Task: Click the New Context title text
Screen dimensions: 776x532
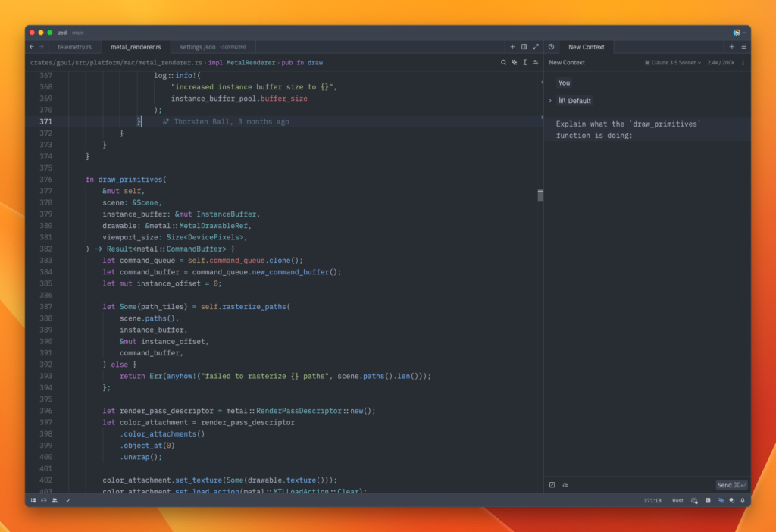Action: (x=567, y=62)
